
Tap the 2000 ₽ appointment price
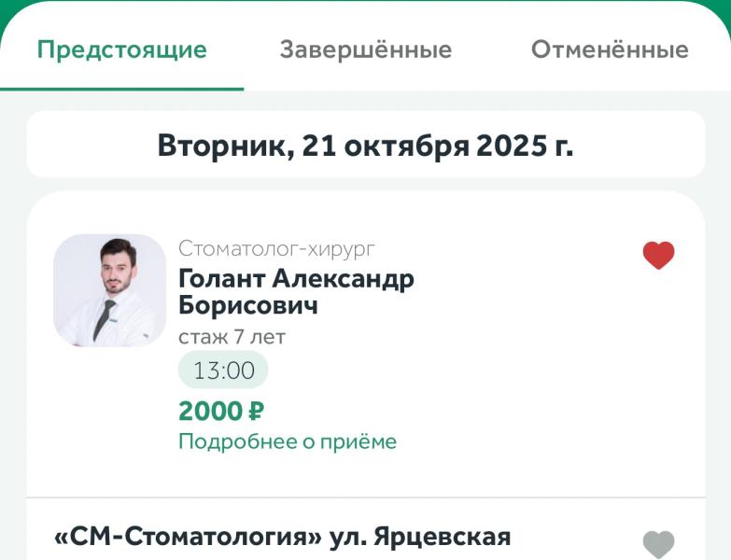coord(221,411)
